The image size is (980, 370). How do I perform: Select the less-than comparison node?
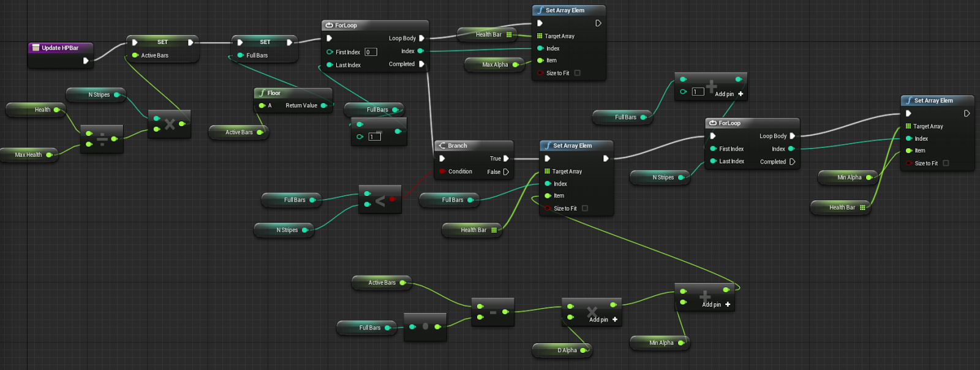pyautogui.click(x=380, y=200)
